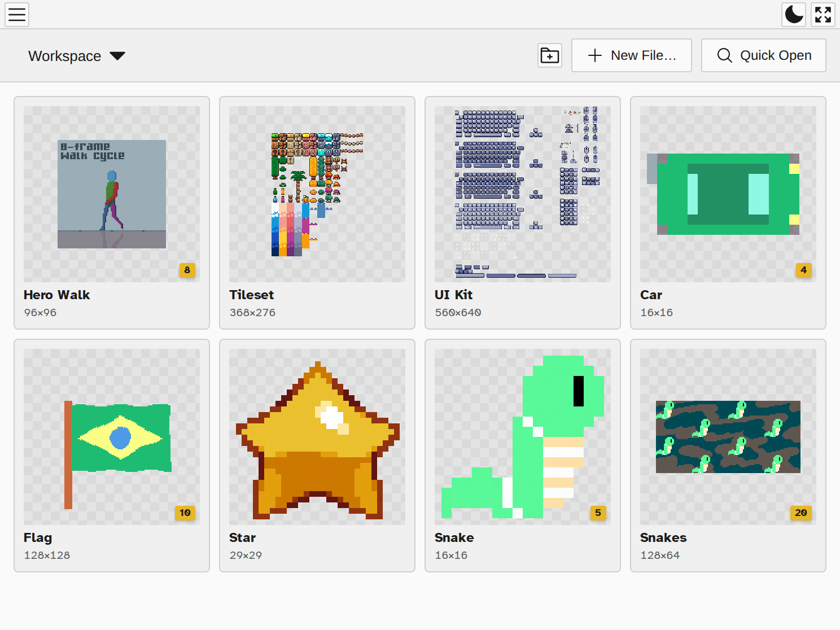Click the Snakes file name
840x630 pixels.
coord(663,537)
